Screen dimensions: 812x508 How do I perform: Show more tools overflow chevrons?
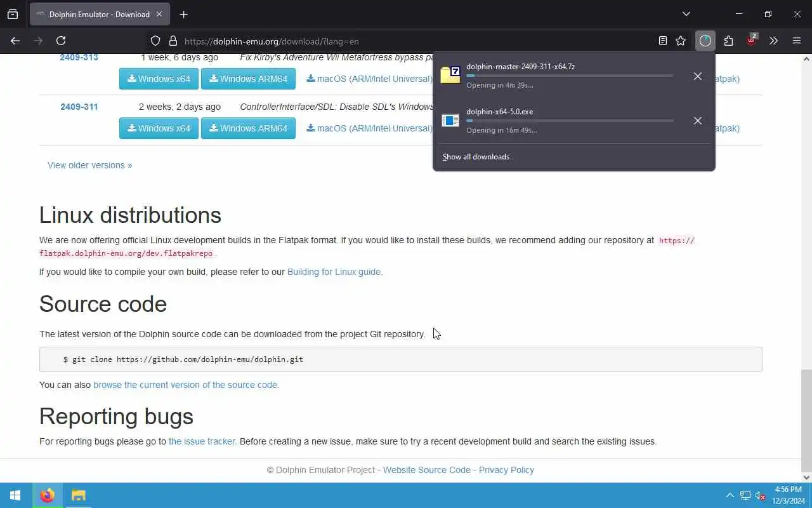point(773,41)
